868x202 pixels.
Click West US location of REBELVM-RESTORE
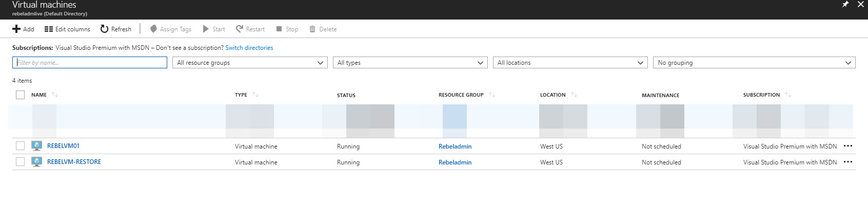(551, 162)
